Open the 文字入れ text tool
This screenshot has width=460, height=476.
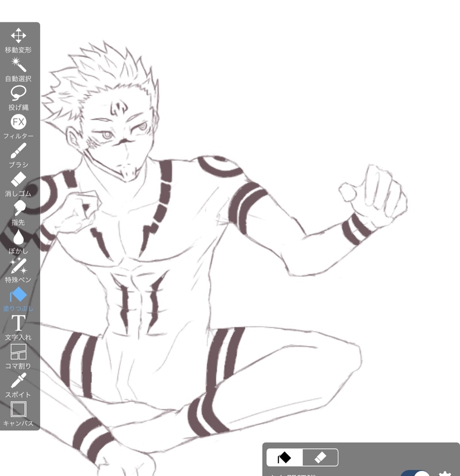pos(18,328)
